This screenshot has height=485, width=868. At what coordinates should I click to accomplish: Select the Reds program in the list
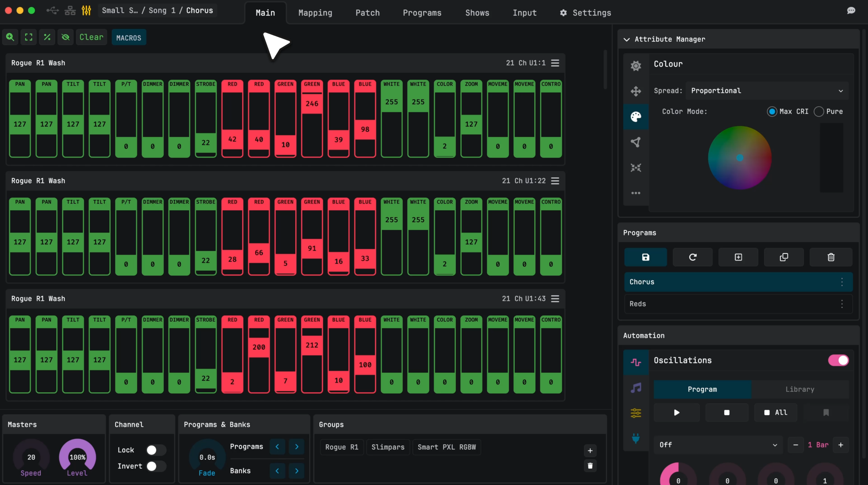coord(738,304)
